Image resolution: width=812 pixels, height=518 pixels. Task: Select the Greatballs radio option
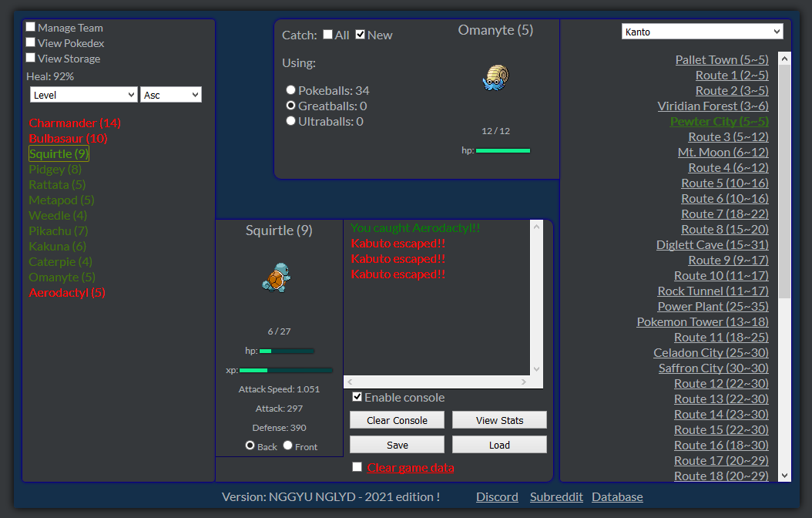coord(290,106)
